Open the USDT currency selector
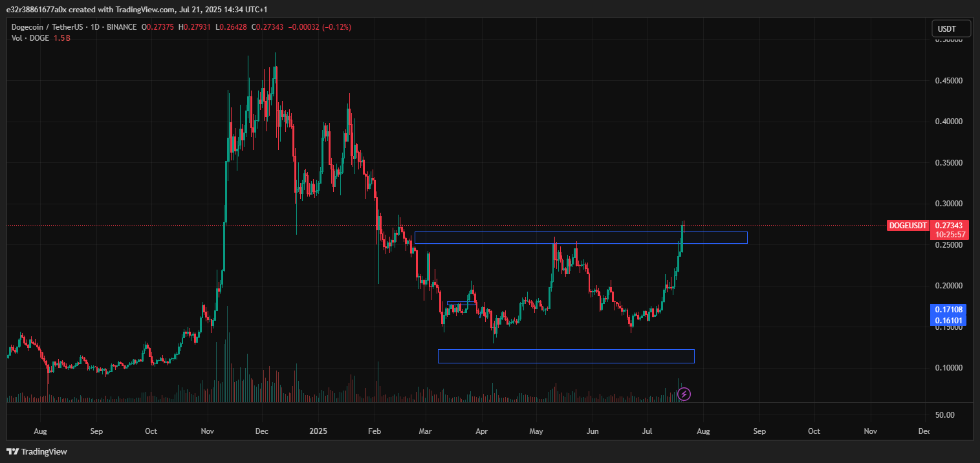The height and width of the screenshot is (463, 980). (952, 28)
